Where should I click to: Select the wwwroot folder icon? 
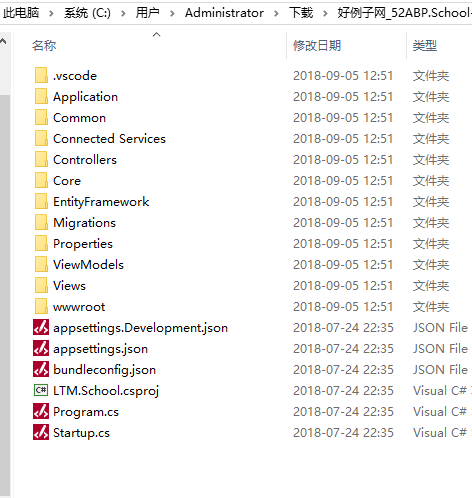tap(41, 306)
